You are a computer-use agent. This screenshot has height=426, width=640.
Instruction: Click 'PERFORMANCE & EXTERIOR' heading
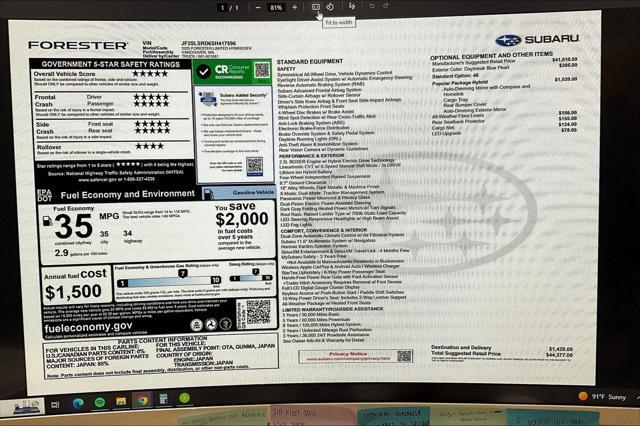311,156
